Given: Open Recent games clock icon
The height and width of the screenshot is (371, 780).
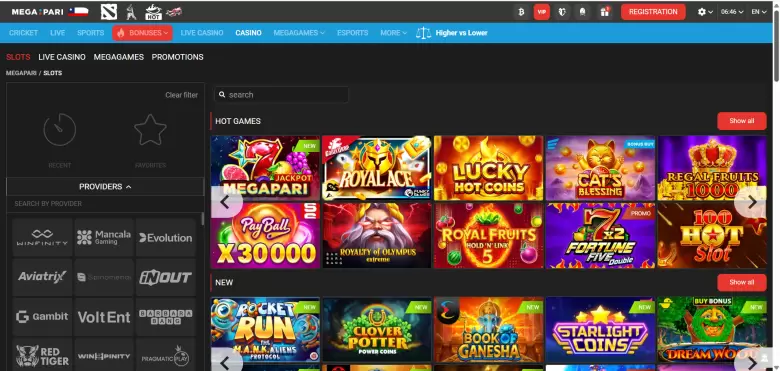Looking at the screenshot, I should point(60,130).
